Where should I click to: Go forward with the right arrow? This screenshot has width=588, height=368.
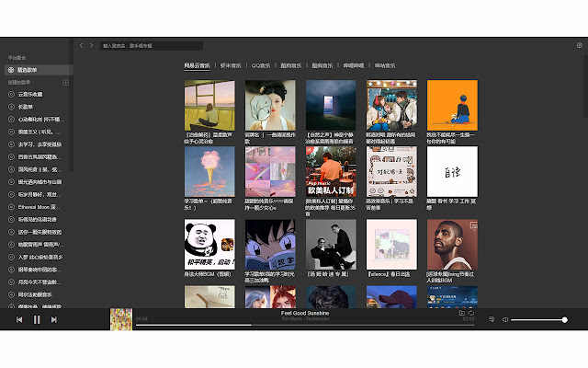(92, 45)
